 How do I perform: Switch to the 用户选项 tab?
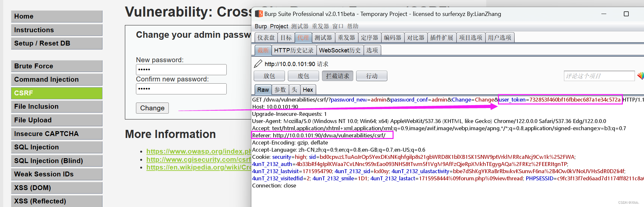(500, 38)
